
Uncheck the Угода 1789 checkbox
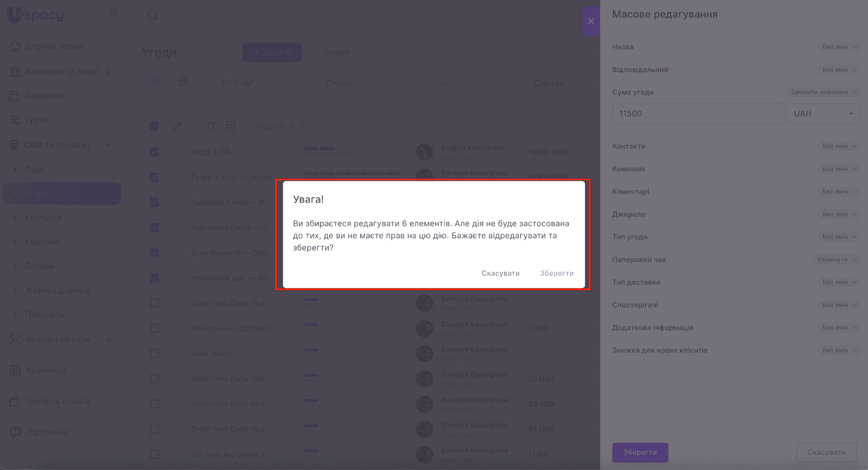click(155, 152)
